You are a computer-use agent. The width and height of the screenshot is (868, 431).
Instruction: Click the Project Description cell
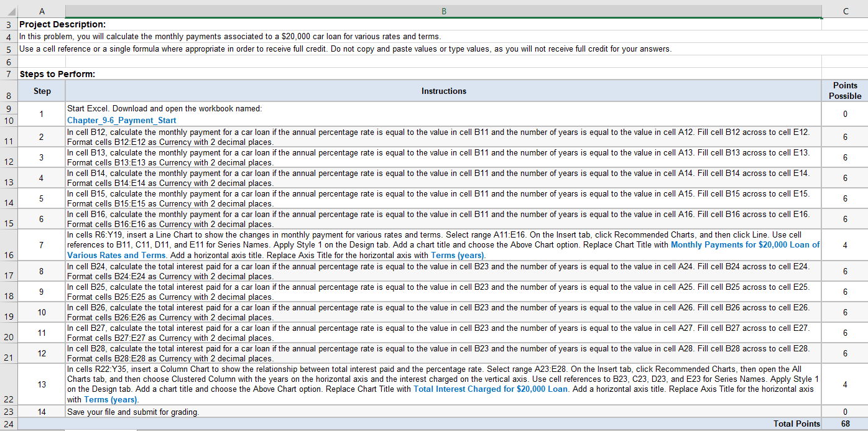[60, 24]
